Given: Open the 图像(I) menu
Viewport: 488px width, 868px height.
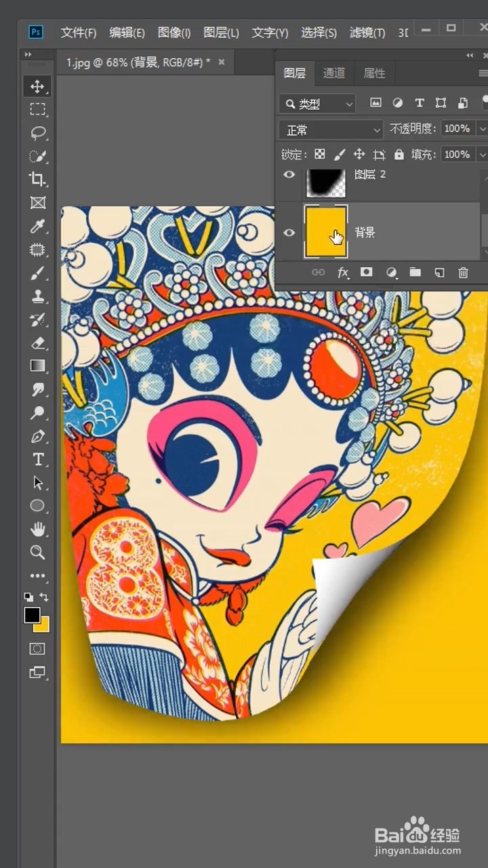Looking at the screenshot, I should coord(174,33).
